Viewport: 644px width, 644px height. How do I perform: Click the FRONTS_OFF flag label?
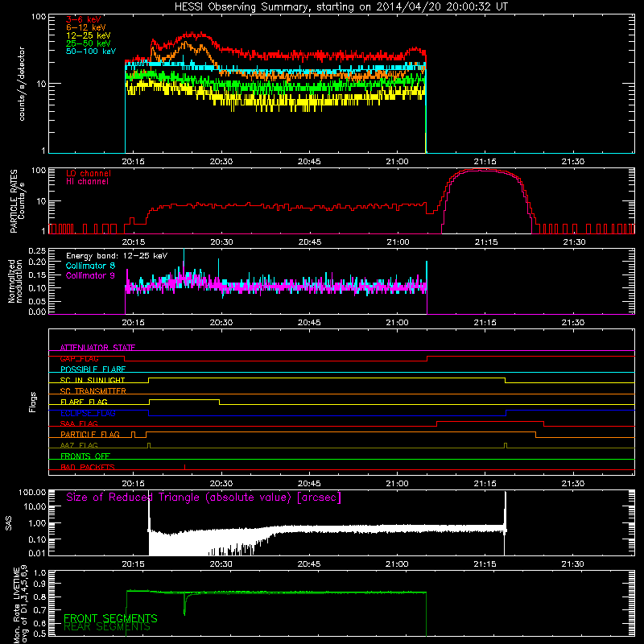(x=85, y=456)
